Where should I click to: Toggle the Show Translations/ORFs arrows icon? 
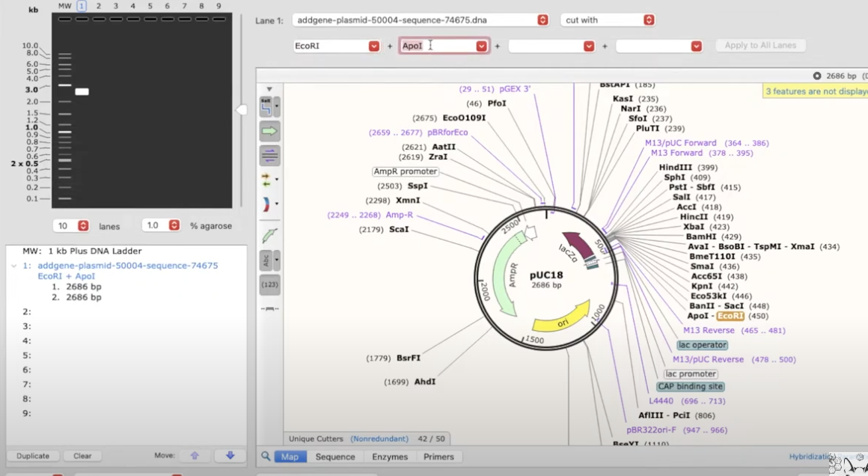click(266, 180)
